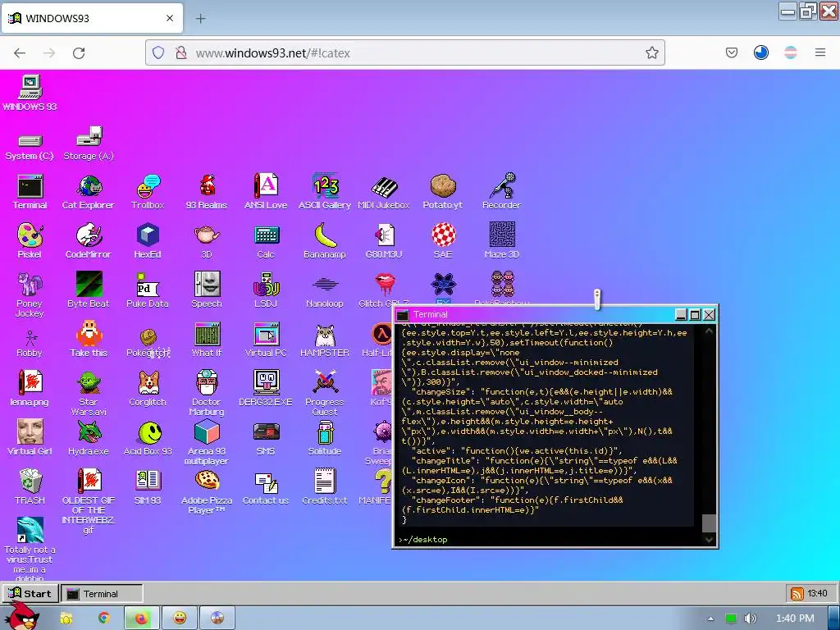Launch Cat Explorer from the desktop
This screenshot has height=630, width=840.
[89, 192]
